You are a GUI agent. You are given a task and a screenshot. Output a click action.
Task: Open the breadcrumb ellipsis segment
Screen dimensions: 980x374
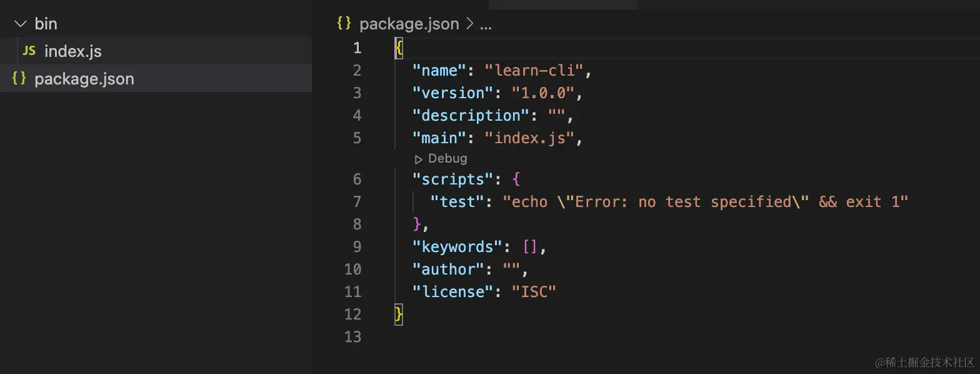(x=485, y=25)
